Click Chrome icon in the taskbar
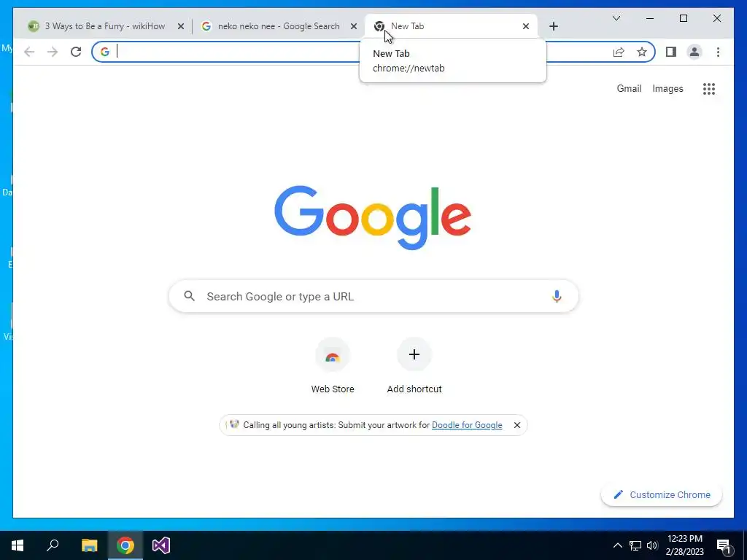Image resolution: width=747 pixels, height=560 pixels. (x=125, y=545)
